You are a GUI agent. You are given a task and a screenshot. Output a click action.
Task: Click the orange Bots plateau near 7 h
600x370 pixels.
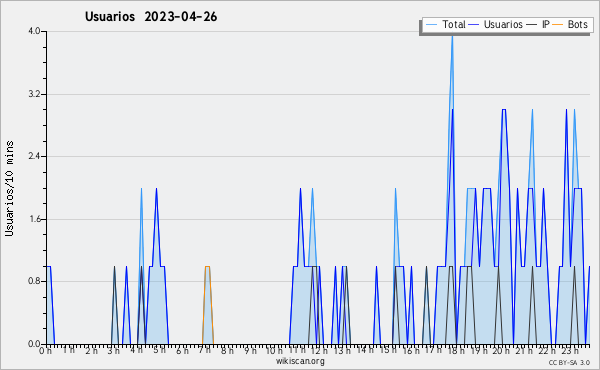[x=207, y=266]
